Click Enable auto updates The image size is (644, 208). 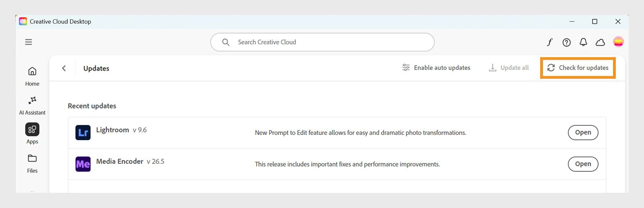436,67
